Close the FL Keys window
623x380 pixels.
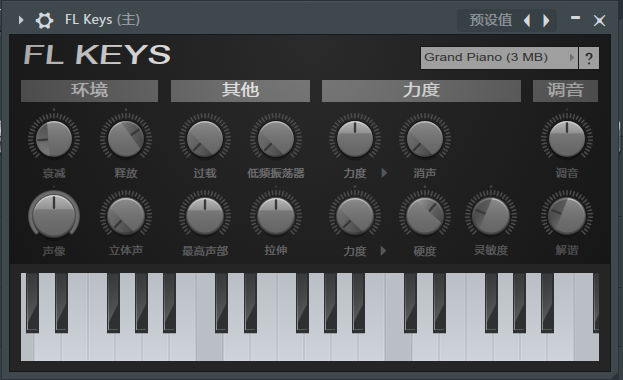(599, 20)
